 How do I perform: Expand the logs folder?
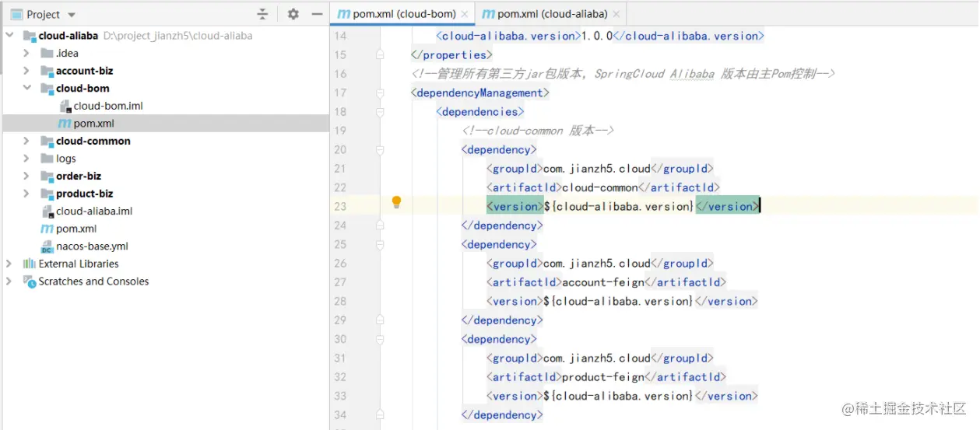tap(26, 159)
